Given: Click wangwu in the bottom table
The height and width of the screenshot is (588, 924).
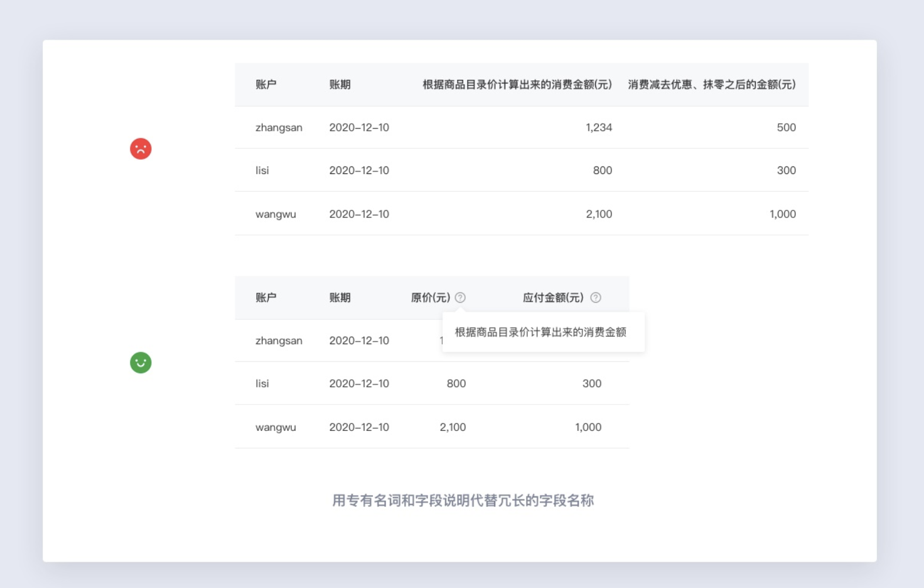Looking at the screenshot, I should pyautogui.click(x=276, y=427).
